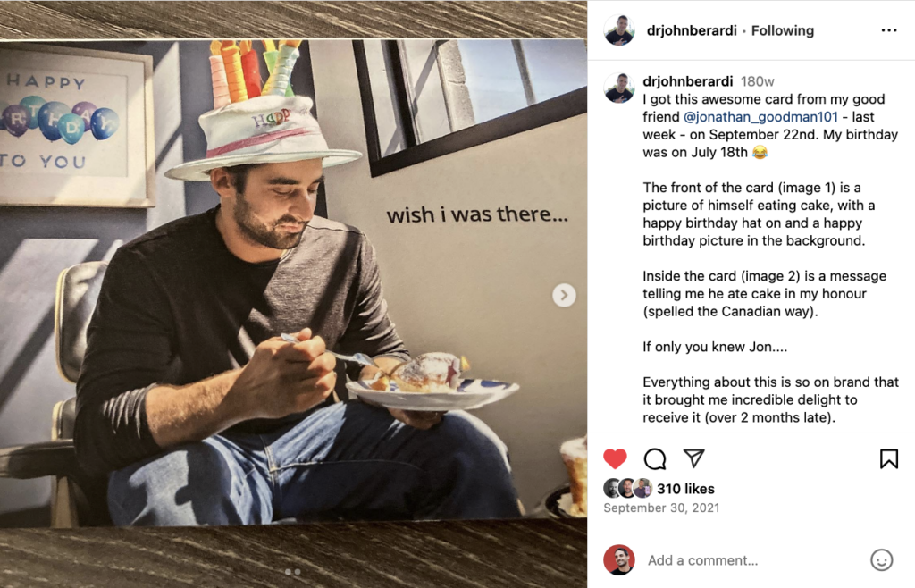Screen dimensions: 915x588
Task: Open the three-dot more options menu
Action: pos(889,30)
